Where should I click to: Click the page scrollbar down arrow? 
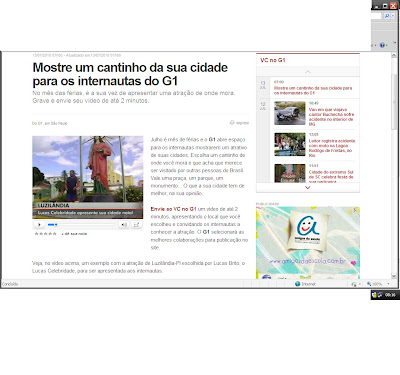click(x=394, y=276)
